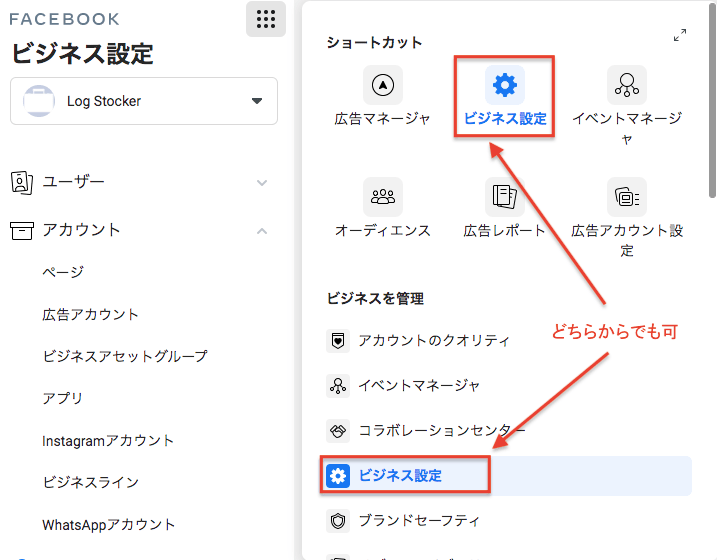Expand the ユーザー section chevron

[x=262, y=183]
